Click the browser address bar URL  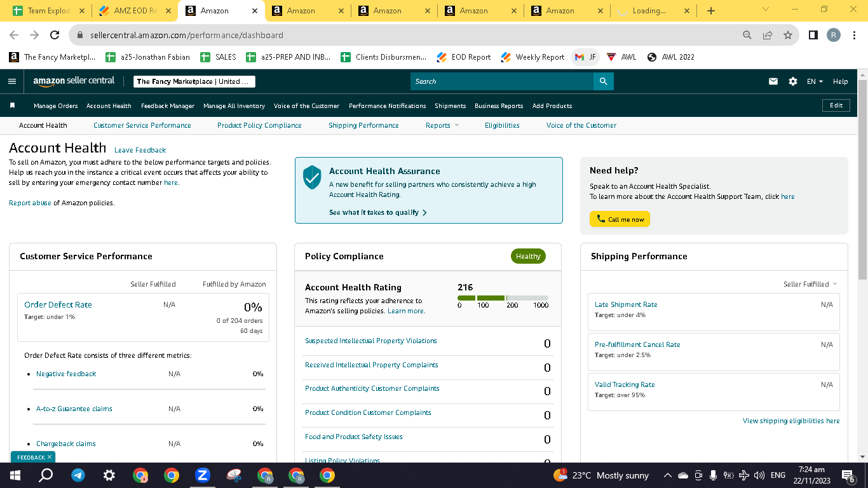(187, 35)
